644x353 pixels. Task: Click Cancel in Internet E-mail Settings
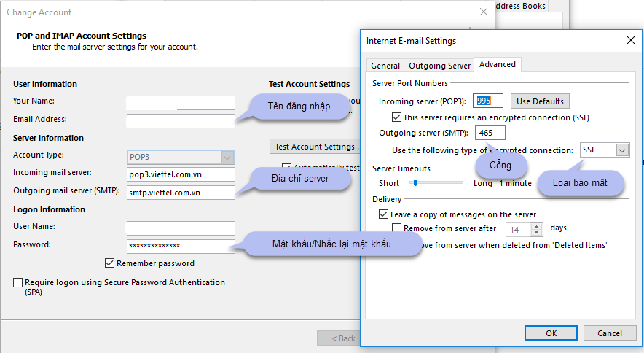[610, 333]
